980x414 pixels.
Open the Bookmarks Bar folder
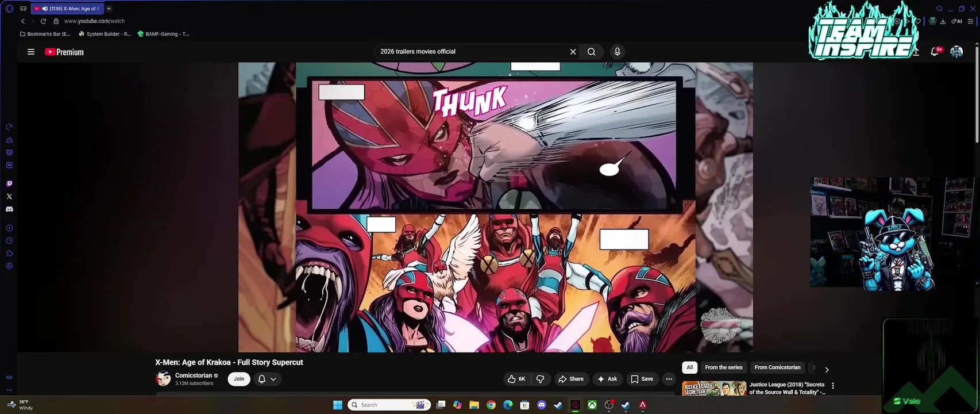45,34
